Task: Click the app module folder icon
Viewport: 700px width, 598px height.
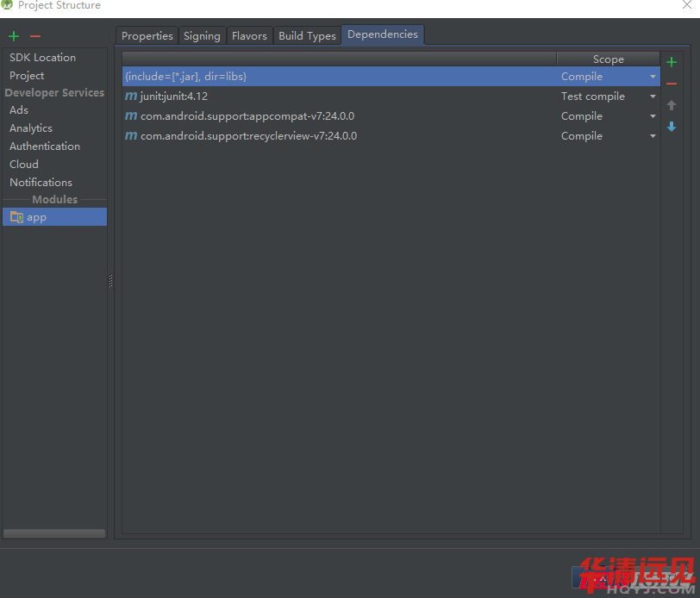Action: pos(16,217)
